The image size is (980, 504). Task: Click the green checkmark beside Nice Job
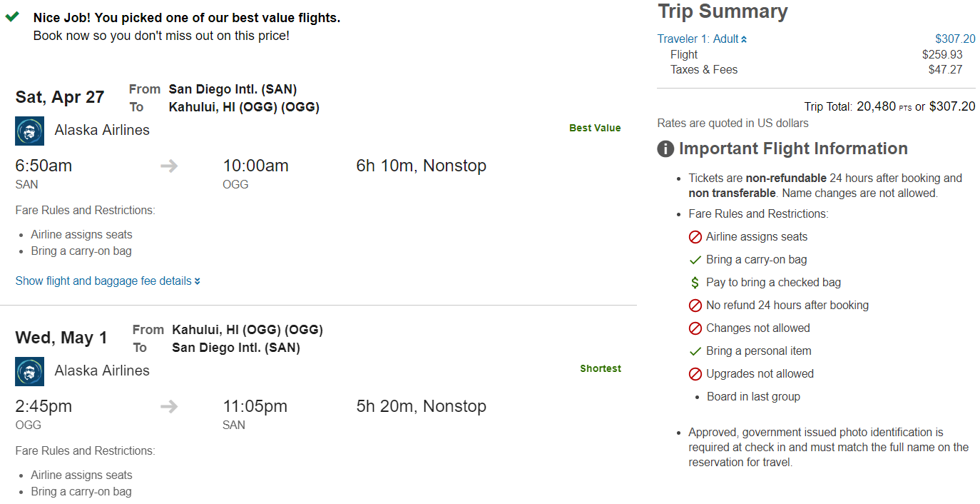coord(12,17)
